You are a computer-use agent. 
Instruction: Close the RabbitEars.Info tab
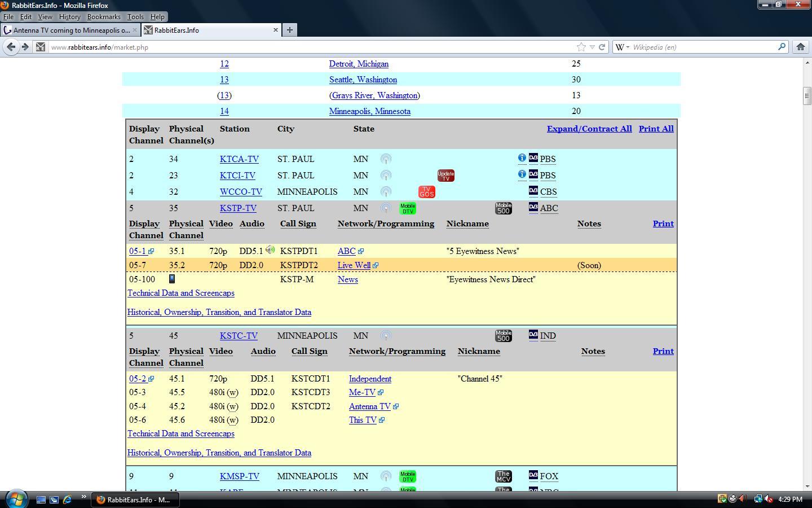(276, 30)
